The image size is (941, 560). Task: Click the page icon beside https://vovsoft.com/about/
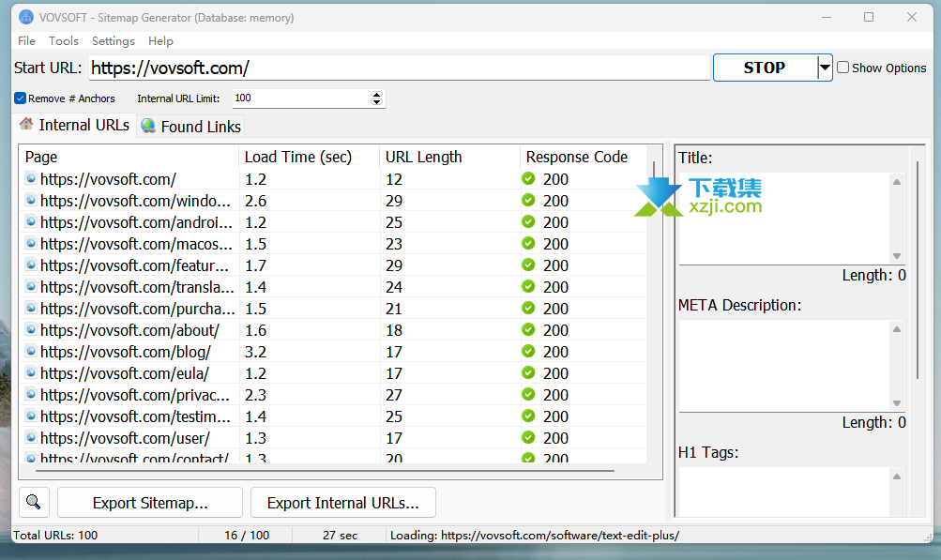(x=31, y=329)
